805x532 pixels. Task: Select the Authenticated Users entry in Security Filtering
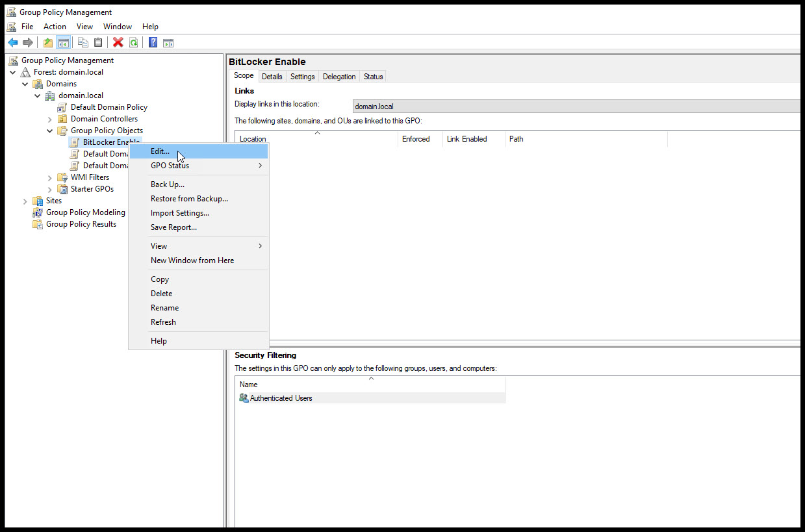pyautogui.click(x=281, y=398)
